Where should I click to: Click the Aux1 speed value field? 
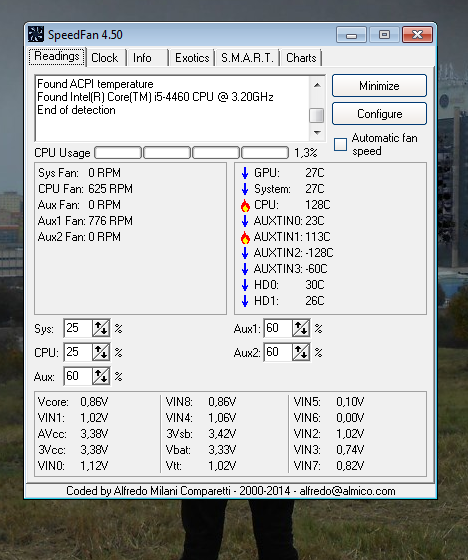tap(278, 328)
